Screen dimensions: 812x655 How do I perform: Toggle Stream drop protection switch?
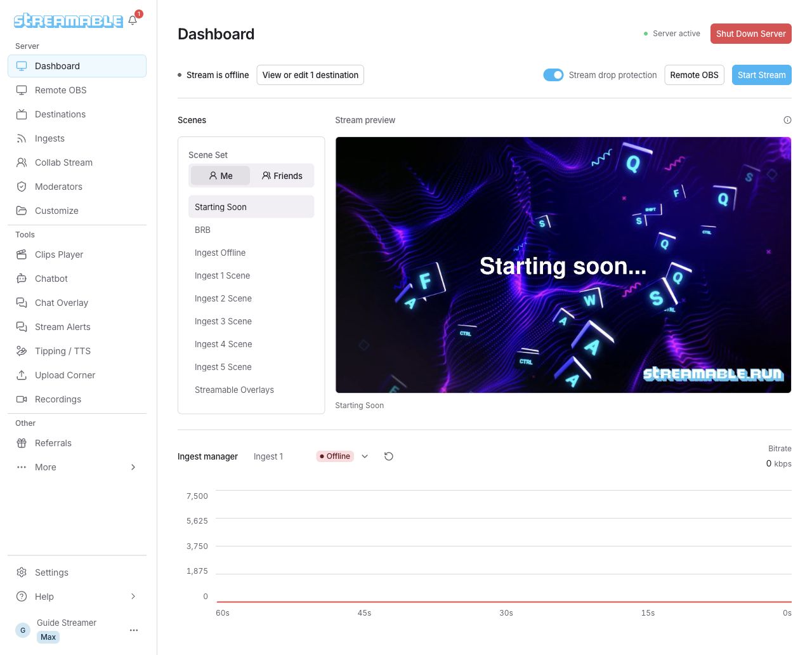(553, 75)
